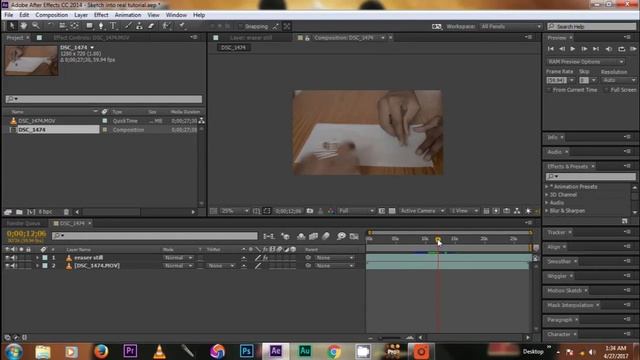
Task: Switch to Effect Controls DSC_1474.MOV tab
Action: (x=91, y=38)
